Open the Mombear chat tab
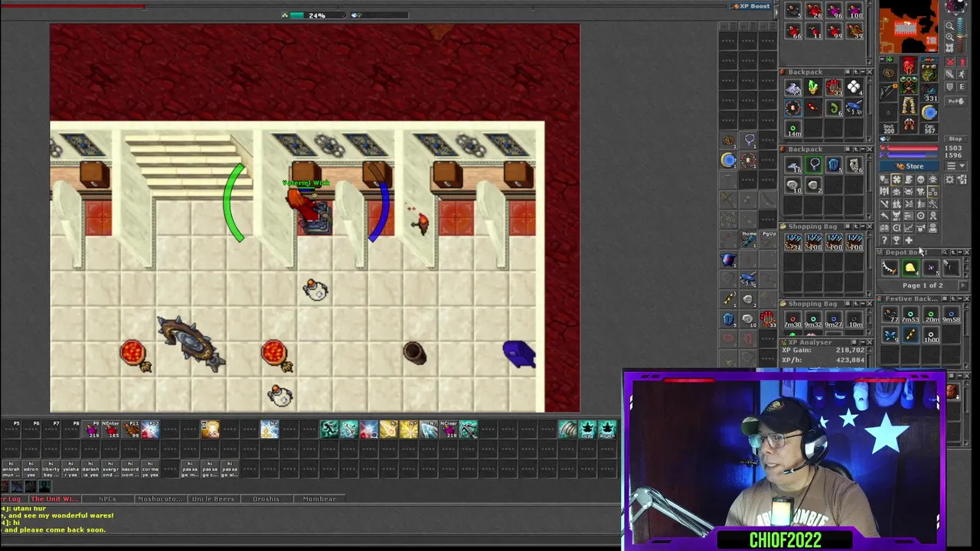The width and height of the screenshot is (980, 551). coord(319,499)
